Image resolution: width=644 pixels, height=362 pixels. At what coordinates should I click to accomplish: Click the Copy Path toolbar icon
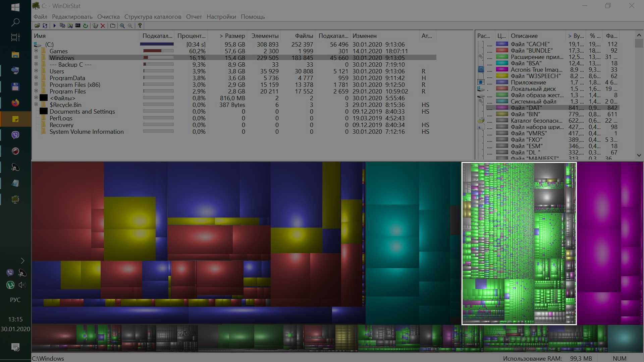pos(62,25)
